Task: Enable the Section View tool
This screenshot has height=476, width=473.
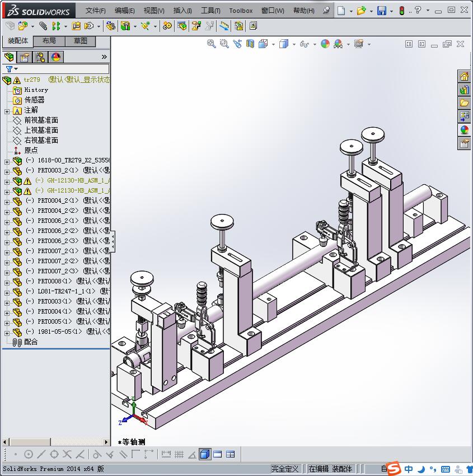Action: [x=250, y=44]
